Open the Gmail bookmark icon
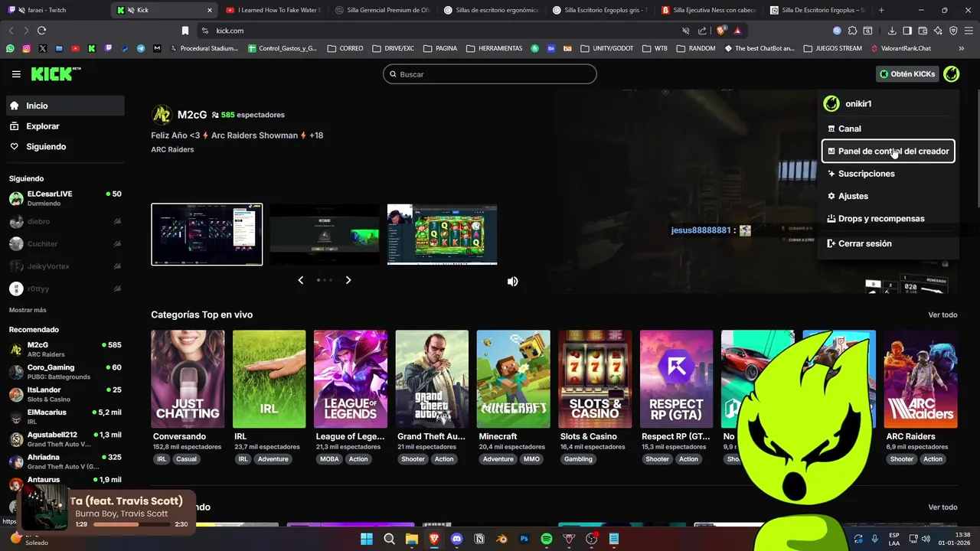This screenshot has height=551, width=980. coord(157,48)
